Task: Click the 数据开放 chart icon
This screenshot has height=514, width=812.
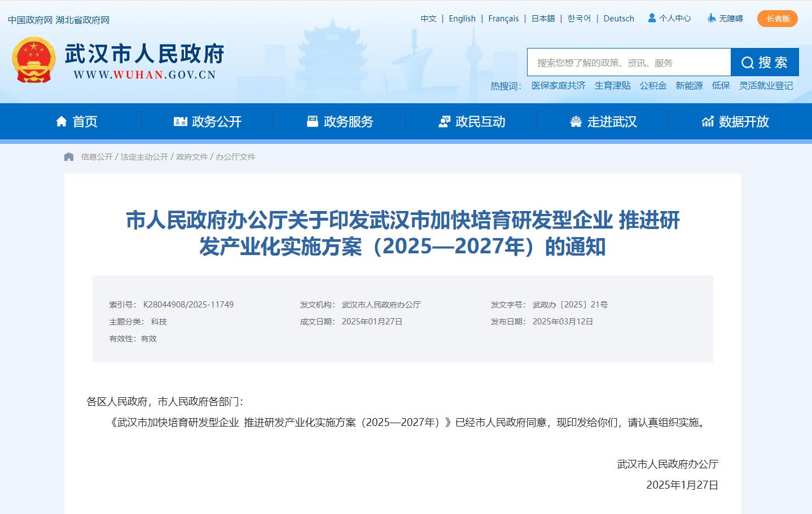Action: [x=708, y=121]
